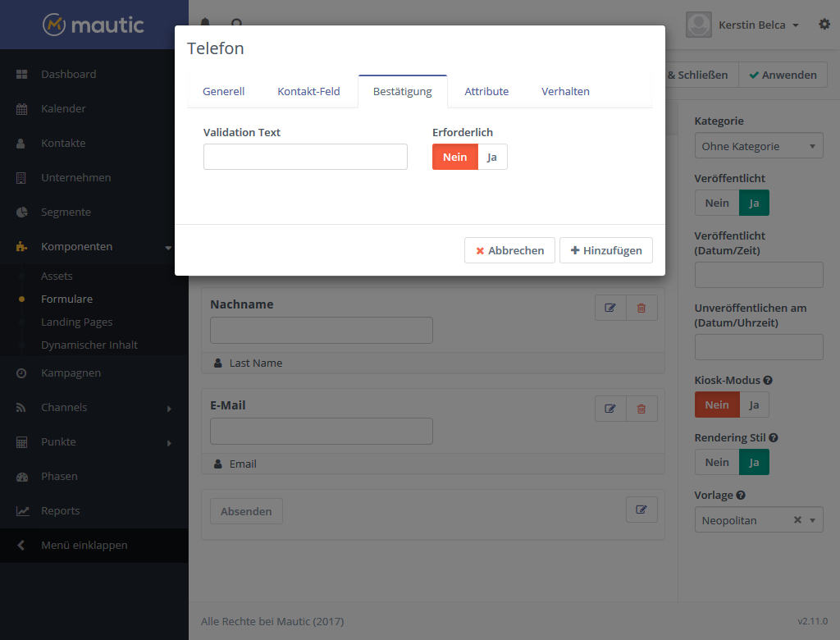
Task: Clear the Neopolitan template selection
Action: point(797,520)
